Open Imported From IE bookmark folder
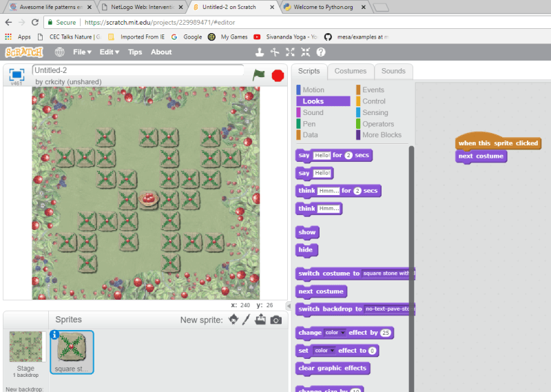This screenshot has height=392, width=551. [136, 37]
